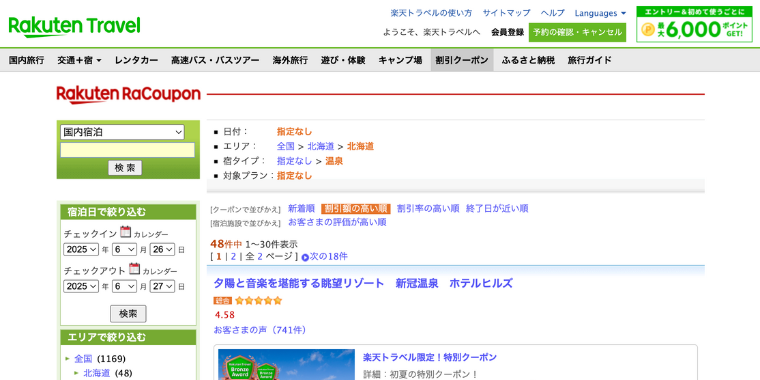Open the 海外旅行 nav tab
The image size is (760, 380).
[290, 61]
